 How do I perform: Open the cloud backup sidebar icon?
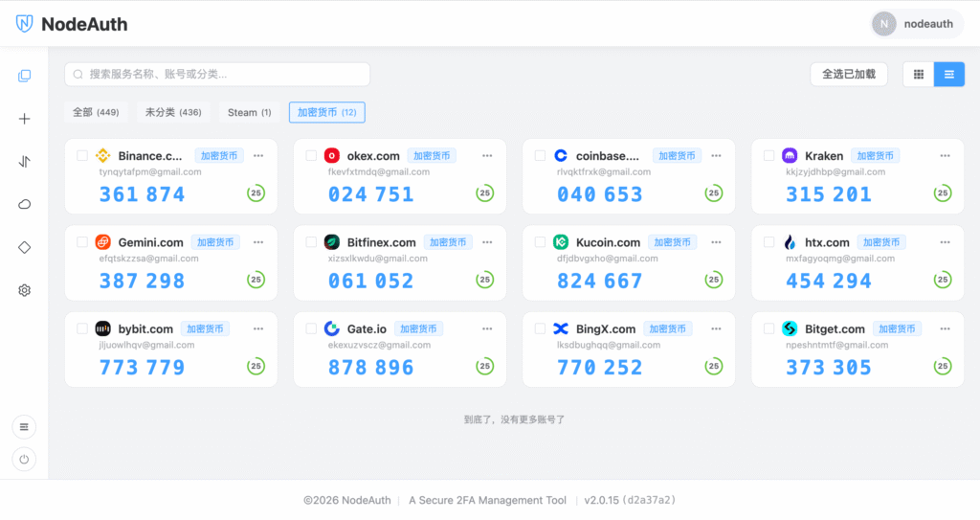tap(24, 205)
